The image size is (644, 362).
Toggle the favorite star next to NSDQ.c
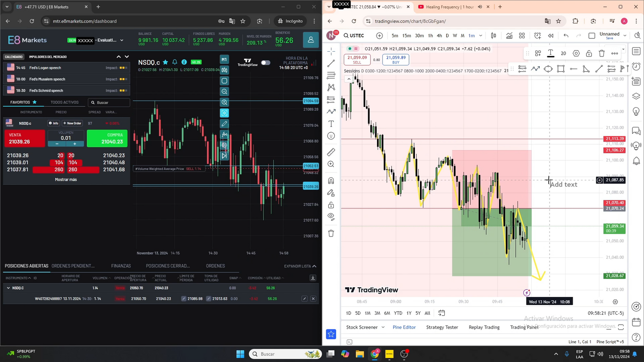pyautogui.click(x=165, y=62)
